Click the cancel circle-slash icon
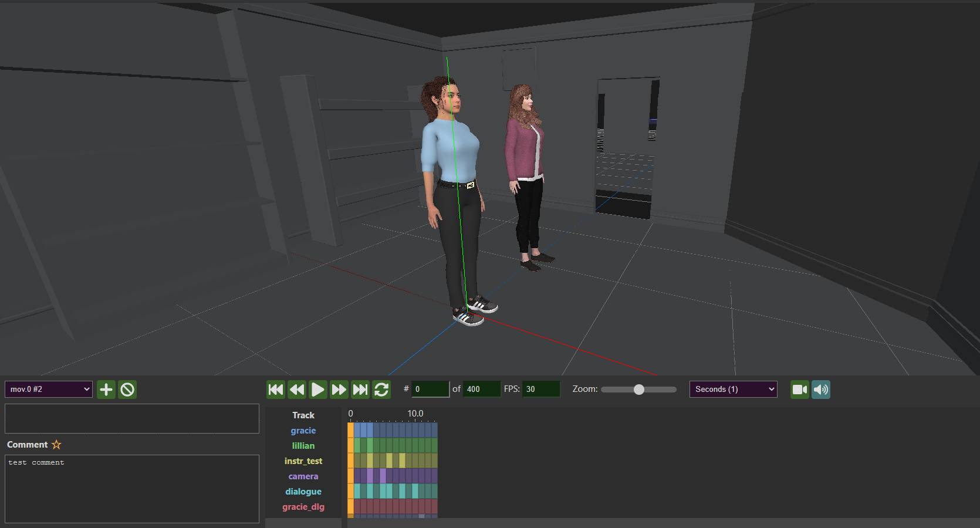Viewport: 980px width, 528px height. pos(127,390)
